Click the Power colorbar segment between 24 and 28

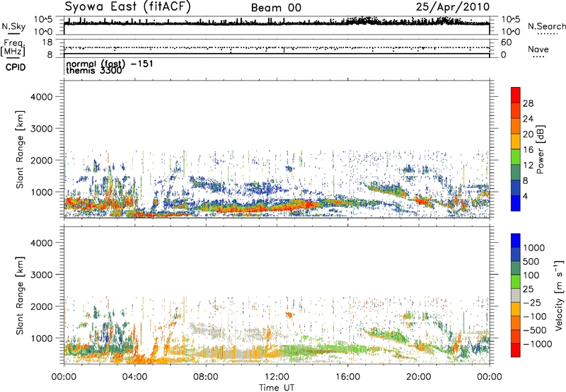[x=516, y=110]
